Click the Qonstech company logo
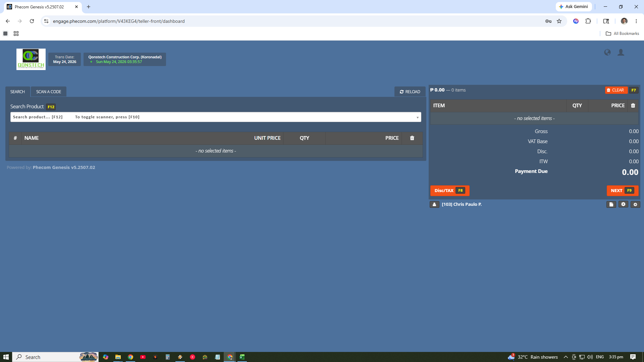Viewport: 644px width, 362px height. click(x=31, y=59)
